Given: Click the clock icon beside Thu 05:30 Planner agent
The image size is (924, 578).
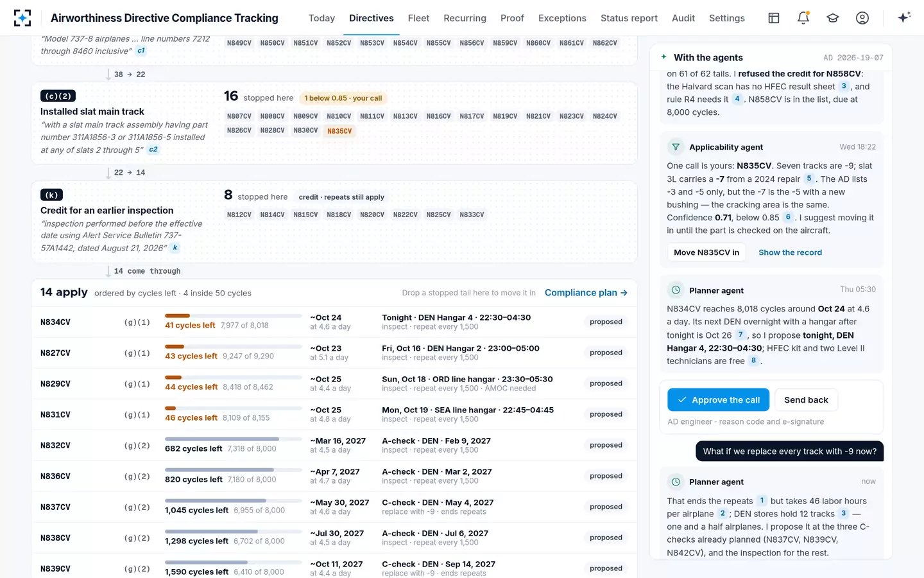Looking at the screenshot, I should click(x=676, y=290).
